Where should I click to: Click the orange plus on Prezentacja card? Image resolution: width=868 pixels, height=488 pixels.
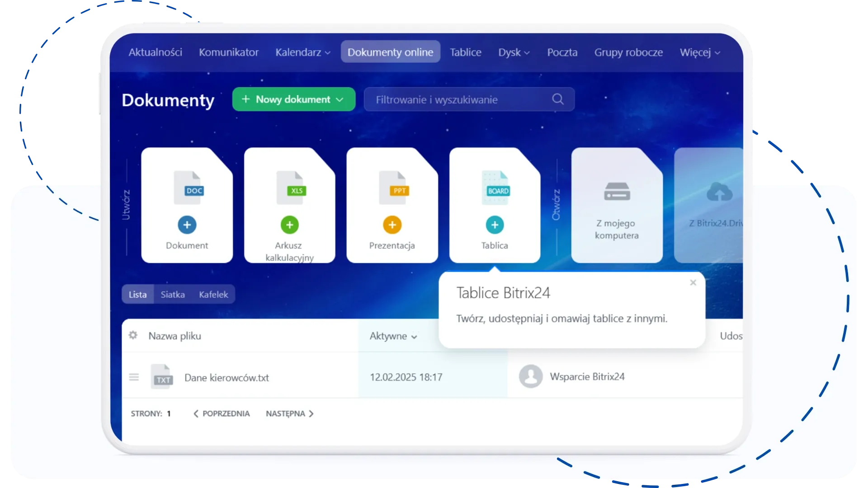pyautogui.click(x=392, y=225)
